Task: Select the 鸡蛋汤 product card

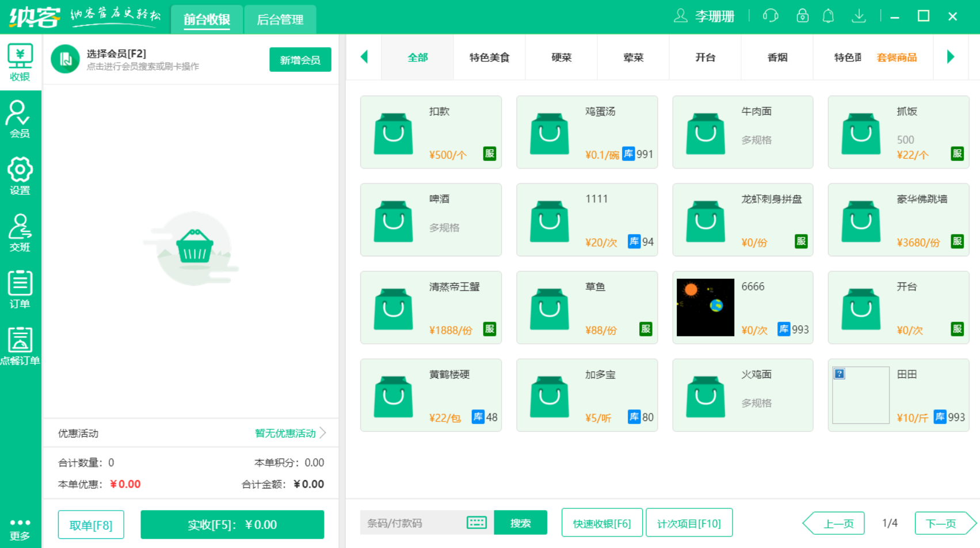Action: pos(586,132)
